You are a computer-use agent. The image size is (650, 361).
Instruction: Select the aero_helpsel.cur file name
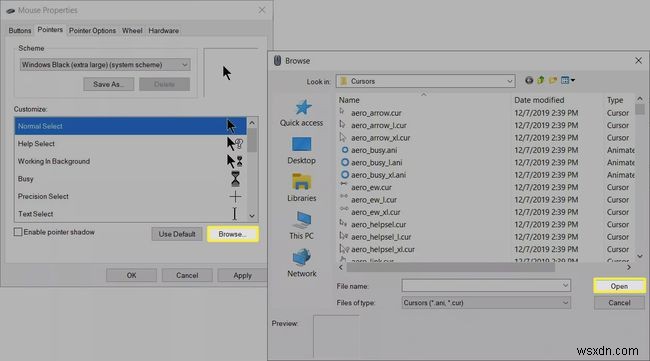click(378, 225)
